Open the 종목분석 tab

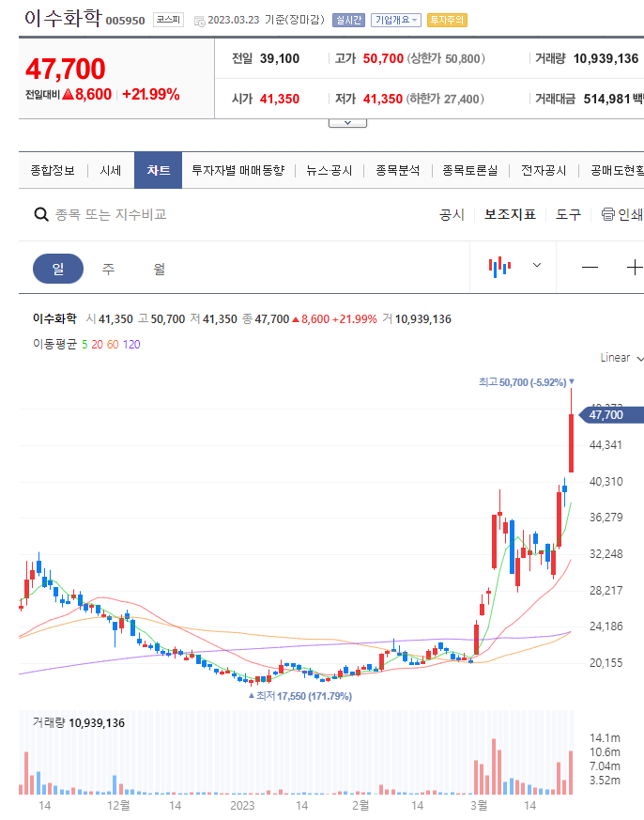pyautogui.click(x=397, y=171)
